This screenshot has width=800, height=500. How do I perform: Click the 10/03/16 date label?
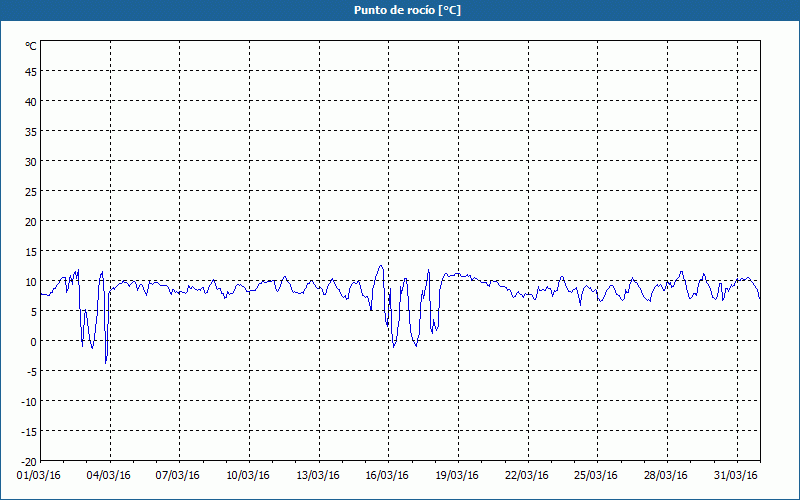tap(248, 476)
